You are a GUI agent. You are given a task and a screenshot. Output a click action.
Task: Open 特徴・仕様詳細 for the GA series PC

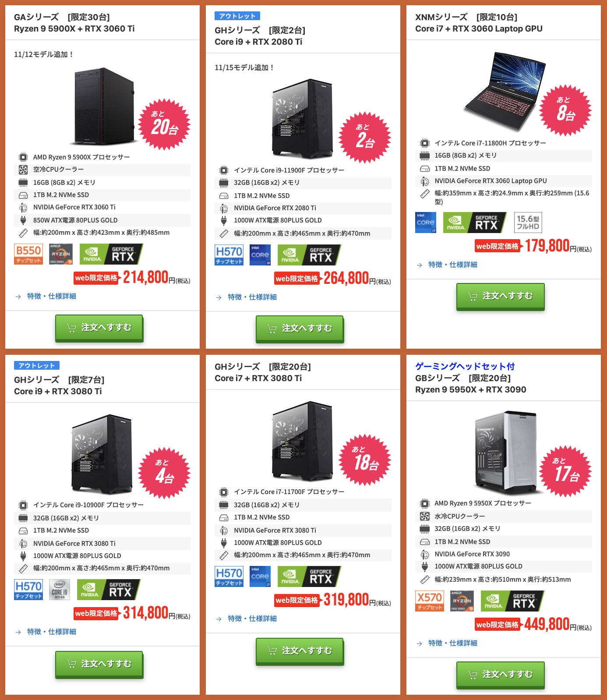51,296
